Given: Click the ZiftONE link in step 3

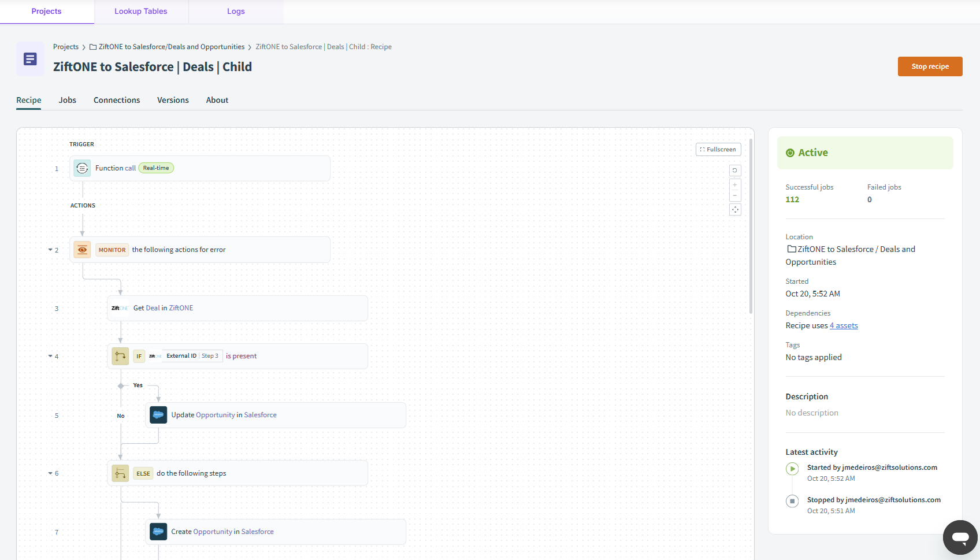Looking at the screenshot, I should pos(181,308).
